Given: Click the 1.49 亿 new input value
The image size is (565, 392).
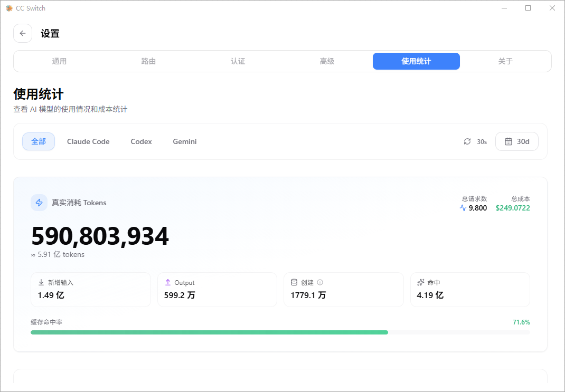Looking at the screenshot, I should [x=51, y=295].
